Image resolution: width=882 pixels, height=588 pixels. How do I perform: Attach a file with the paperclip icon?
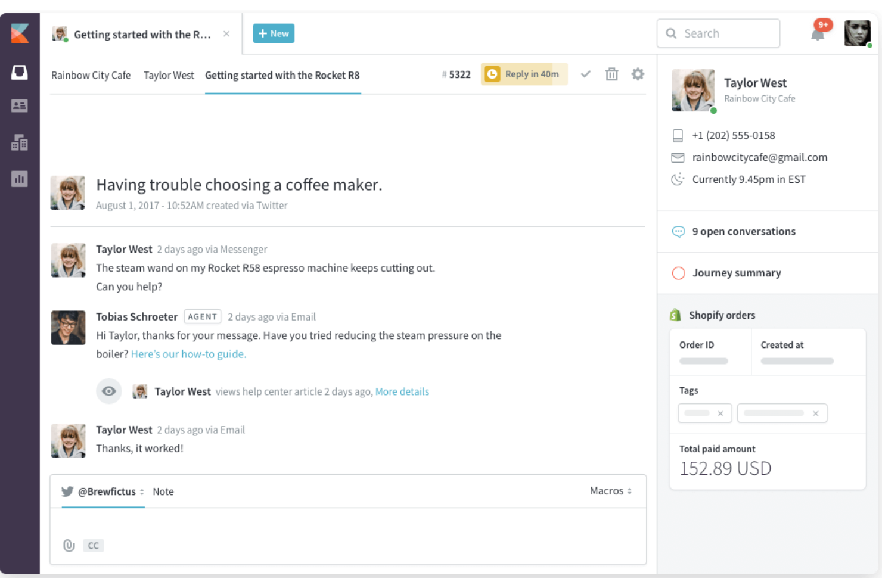coord(68,545)
